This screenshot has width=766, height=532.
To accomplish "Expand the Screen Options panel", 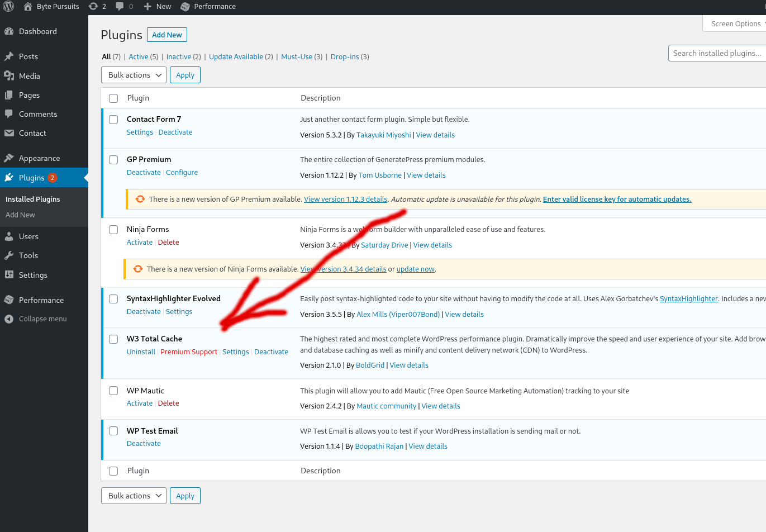I will (734, 23).
